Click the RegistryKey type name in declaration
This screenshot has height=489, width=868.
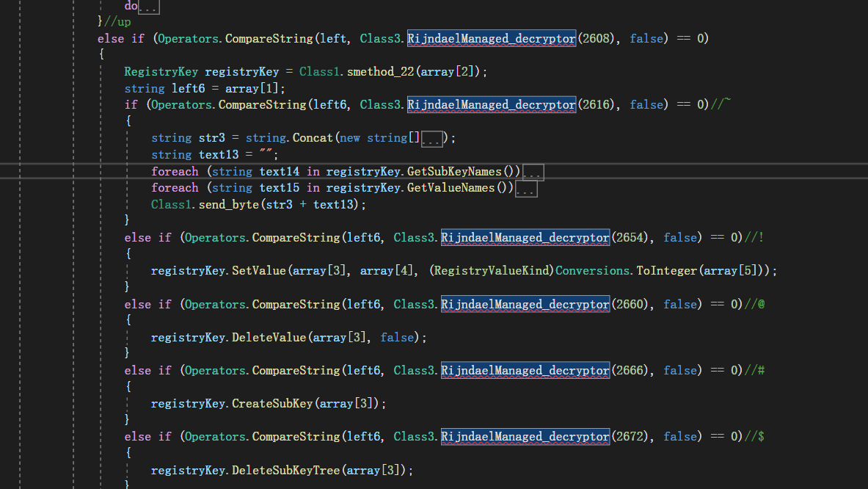(161, 71)
